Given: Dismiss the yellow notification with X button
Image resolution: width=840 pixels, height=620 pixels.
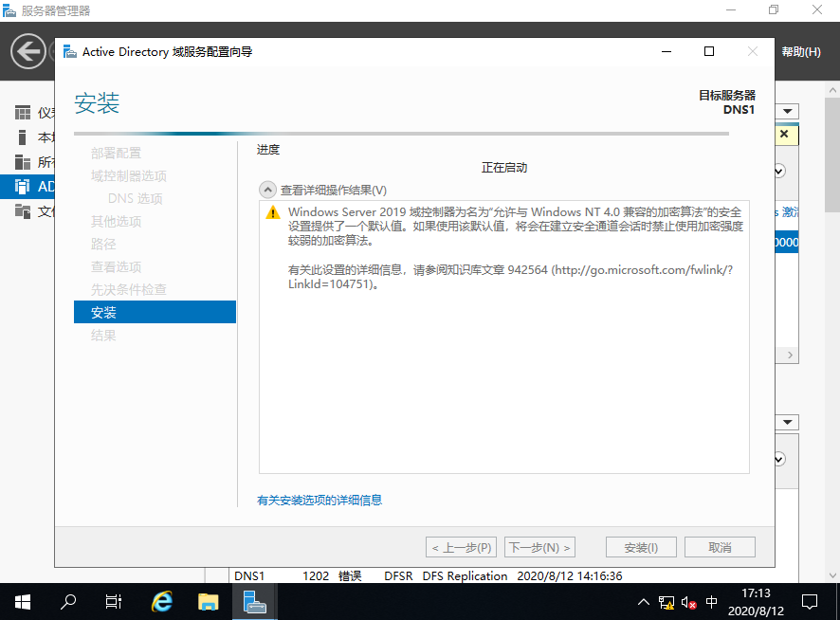Looking at the screenshot, I should tap(784, 134).
